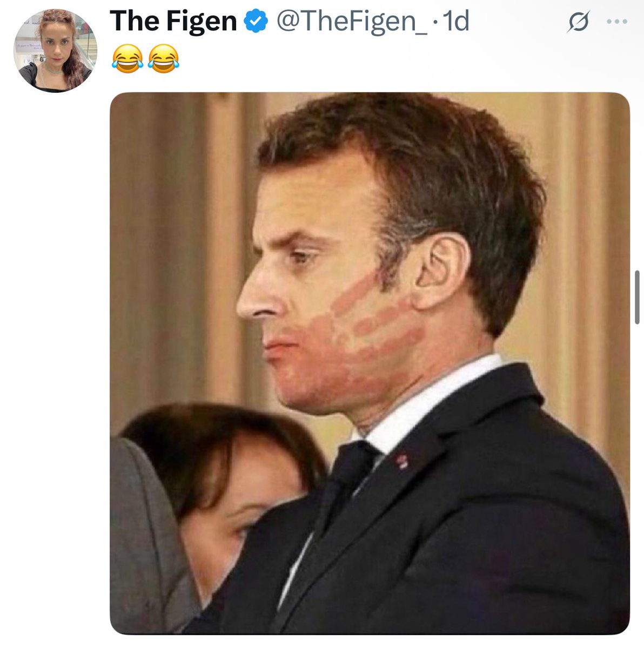Image resolution: width=644 pixels, height=648 pixels.
Task: Click the lapel pin on the dark suit
Action: tap(401, 461)
